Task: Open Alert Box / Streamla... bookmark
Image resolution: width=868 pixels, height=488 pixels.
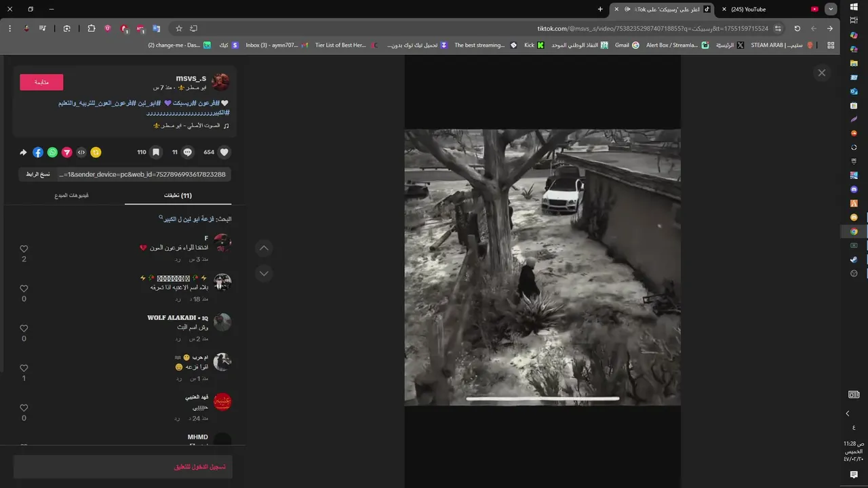Action: pos(677,45)
